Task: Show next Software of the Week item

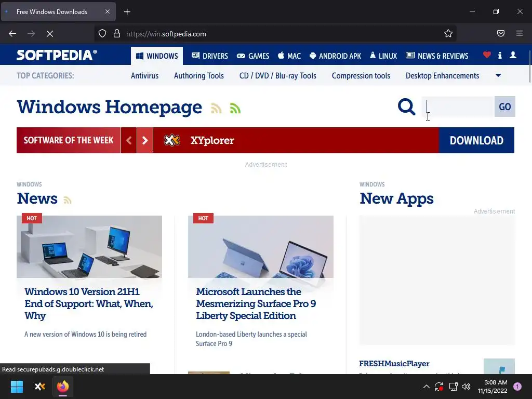Action: click(x=145, y=140)
